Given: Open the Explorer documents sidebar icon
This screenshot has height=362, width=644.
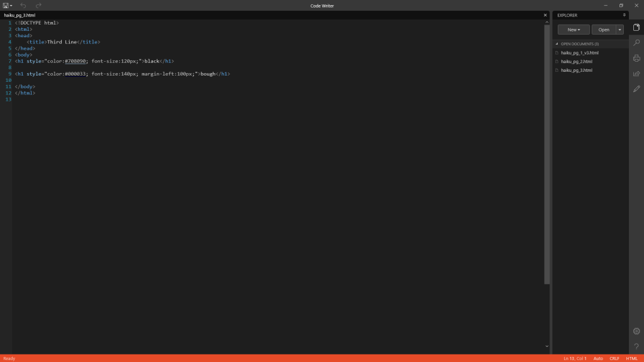Looking at the screenshot, I should pos(636,27).
